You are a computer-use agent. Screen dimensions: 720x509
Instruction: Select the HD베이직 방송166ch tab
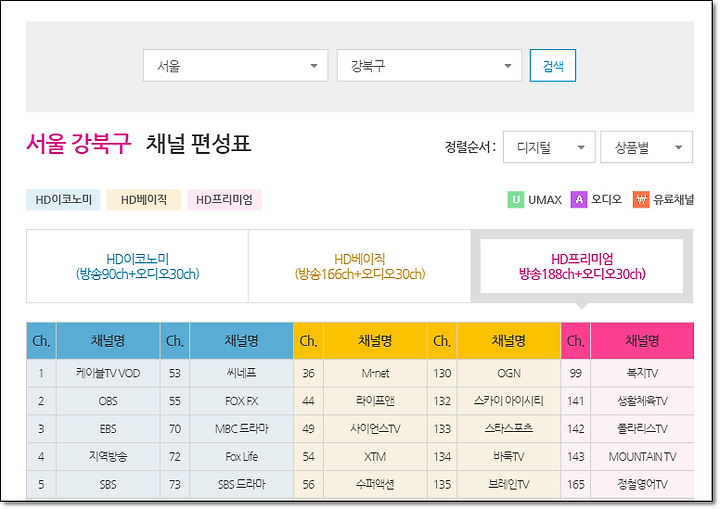pos(360,266)
